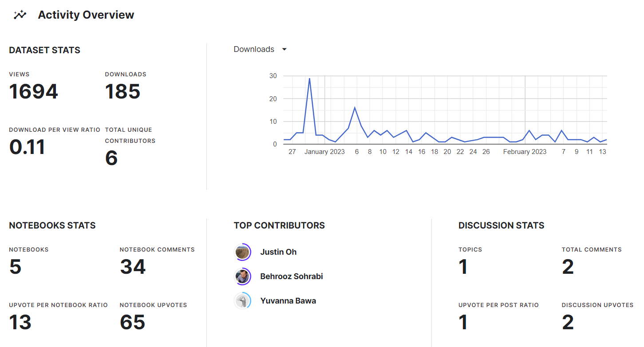
Task: Click the UPVOTE PER POST RATIO label
Action: (498, 305)
